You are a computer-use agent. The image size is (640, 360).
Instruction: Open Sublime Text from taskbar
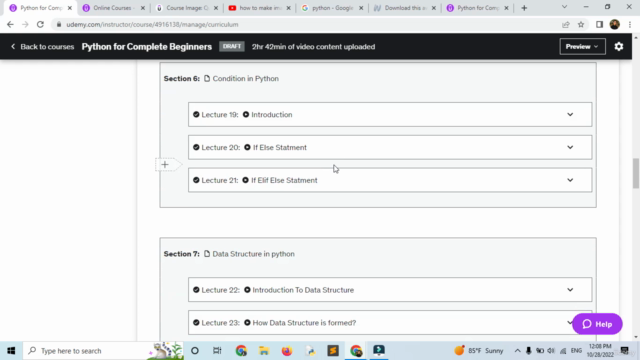point(333,351)
